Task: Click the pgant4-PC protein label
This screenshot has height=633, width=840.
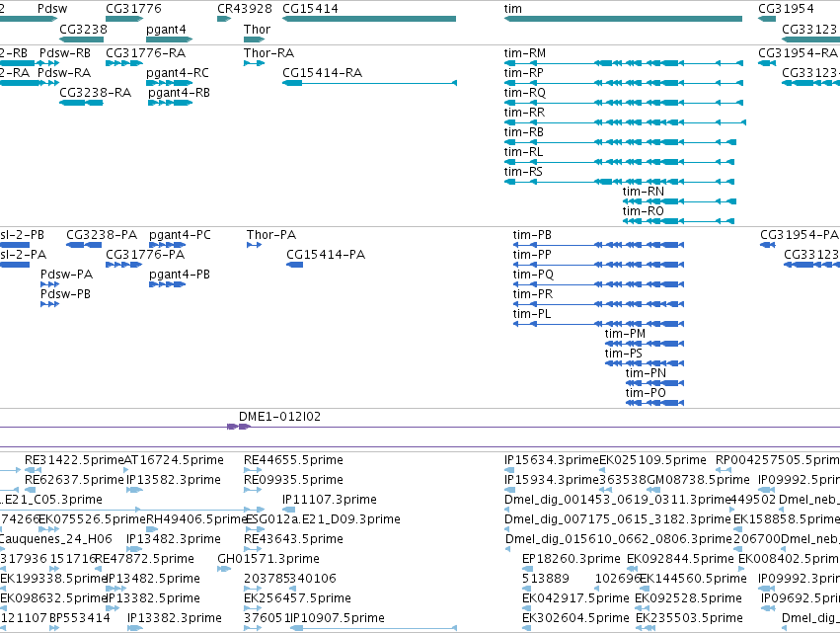Action: (180, 235)
